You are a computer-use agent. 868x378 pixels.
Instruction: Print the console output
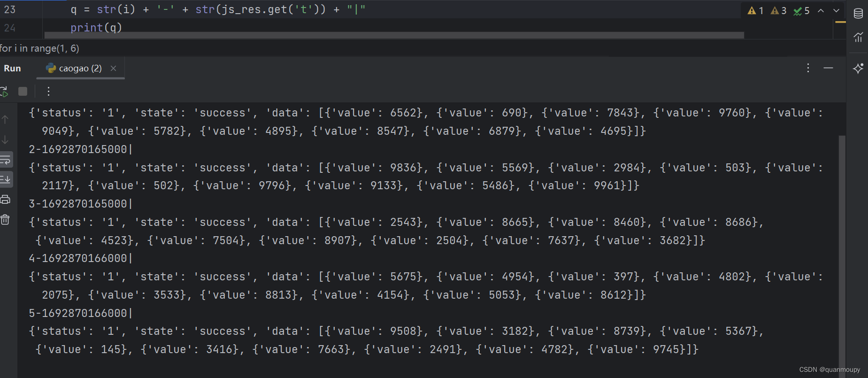tap(5, 200)
